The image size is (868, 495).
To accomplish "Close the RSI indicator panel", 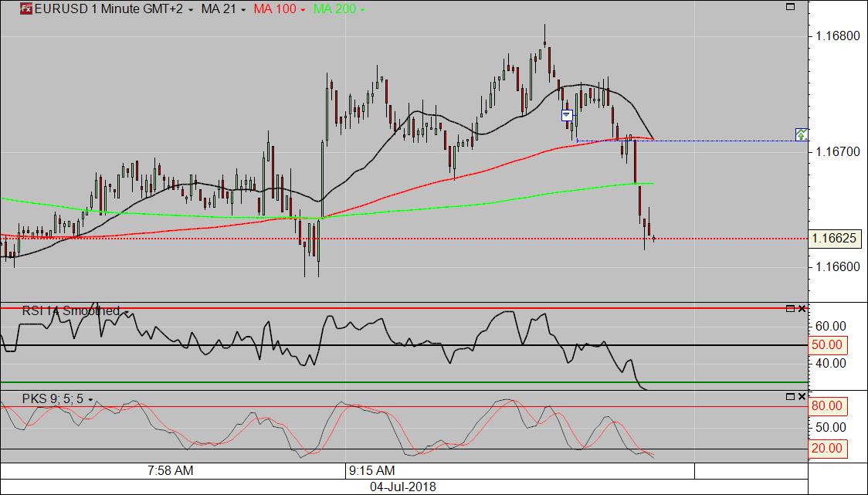I will (802, 309).
